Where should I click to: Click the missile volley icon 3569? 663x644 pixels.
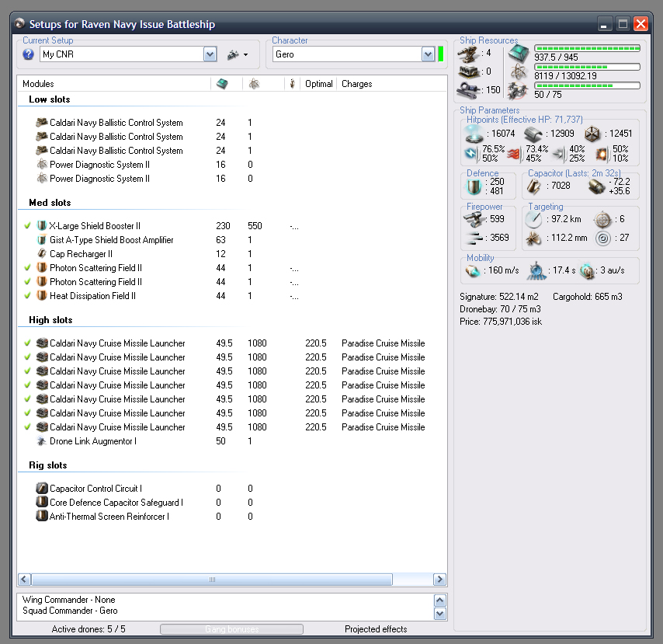pyautogui.click(x=474, y=238)
